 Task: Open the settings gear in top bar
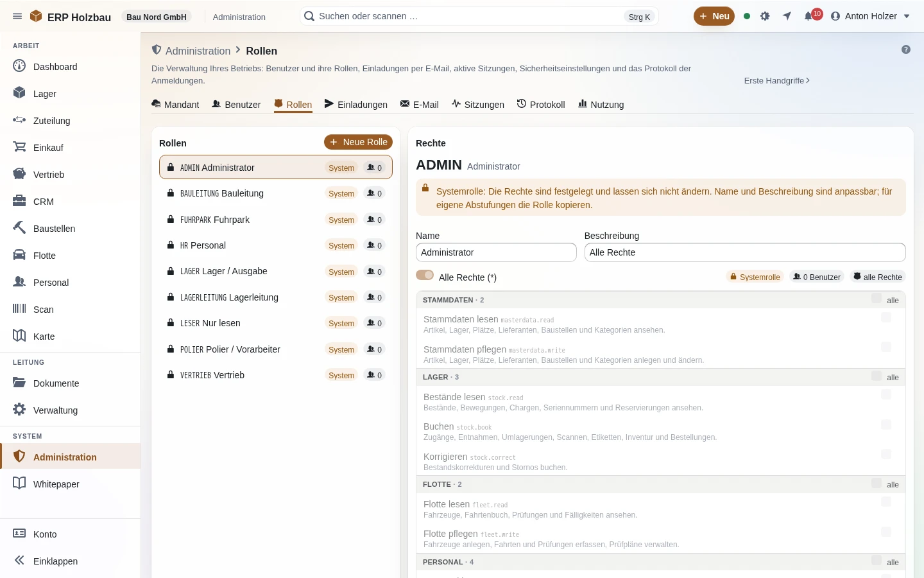pyautogui.click(x=765, y=16)
